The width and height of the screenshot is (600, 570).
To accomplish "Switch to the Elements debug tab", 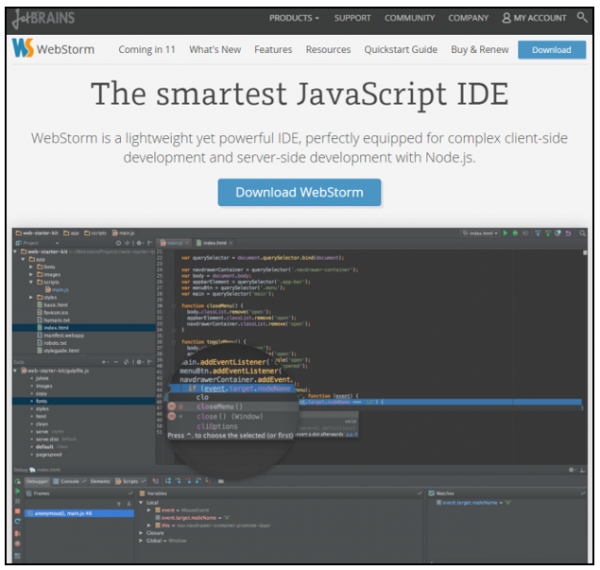I will tap(100, 481).
